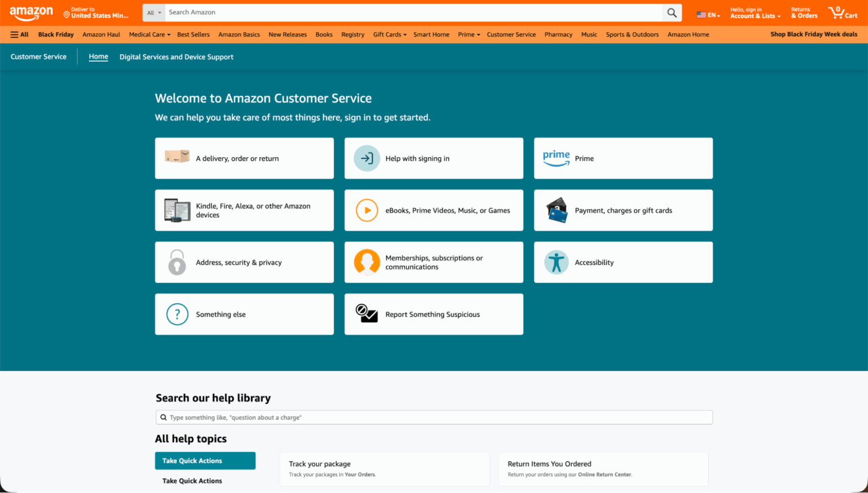Click Shop Black Friday Week deals
This screenshot has height=493, width=868.
tap(814, 34)
